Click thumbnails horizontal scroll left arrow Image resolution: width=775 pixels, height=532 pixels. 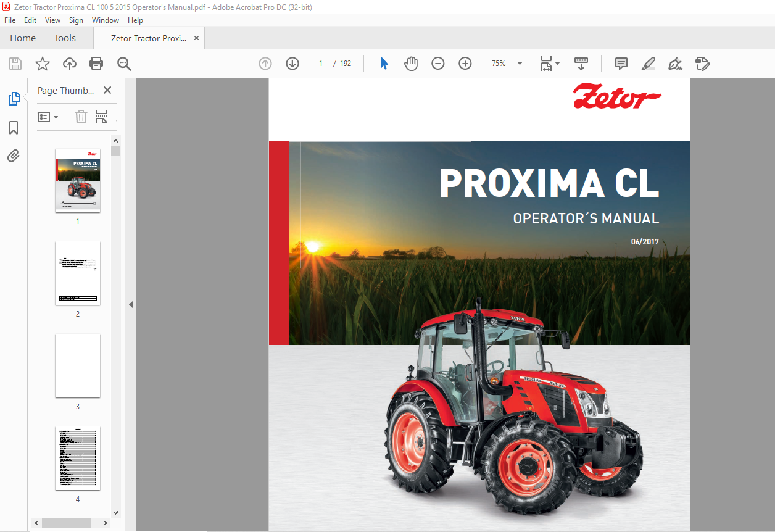click(x=37, y=523)
